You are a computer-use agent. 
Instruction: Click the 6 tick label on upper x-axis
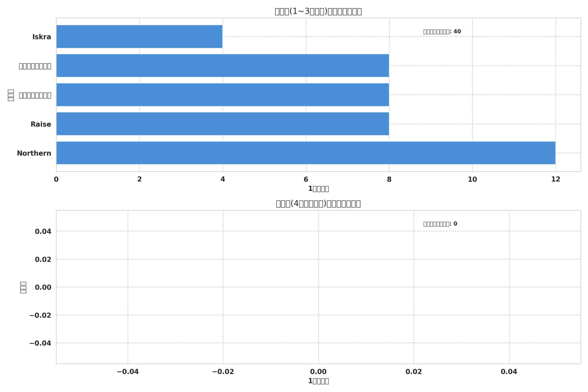tap(306, 179)
